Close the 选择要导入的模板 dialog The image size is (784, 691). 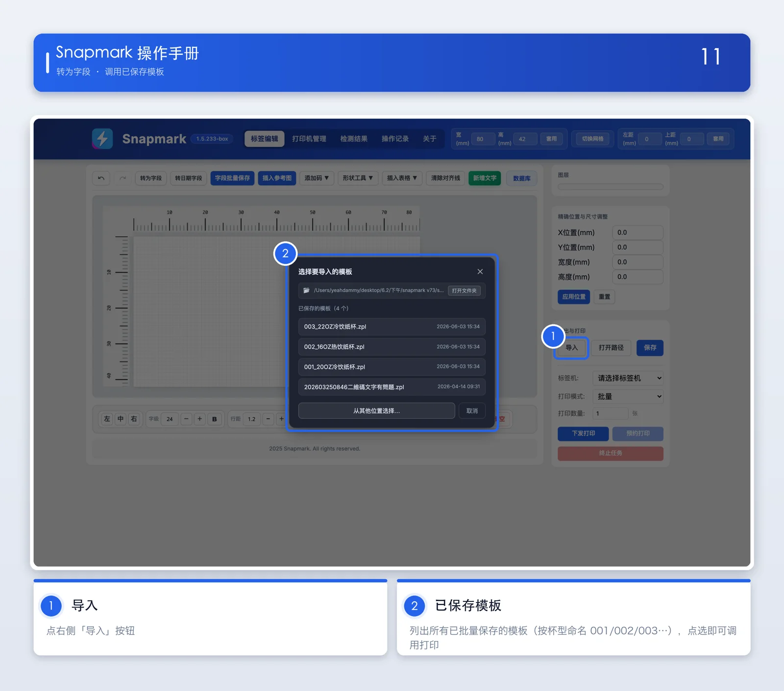[480, 272]
